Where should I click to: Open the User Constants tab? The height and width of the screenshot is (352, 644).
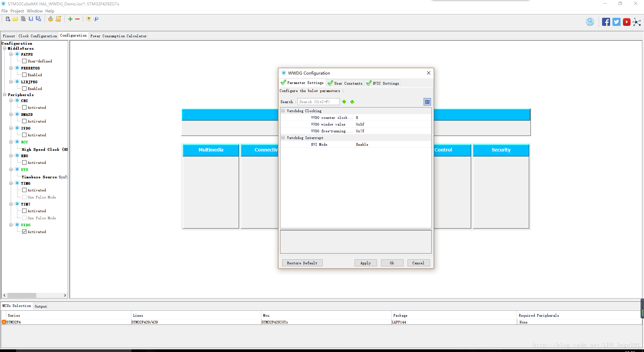click(x=345, y=83)
